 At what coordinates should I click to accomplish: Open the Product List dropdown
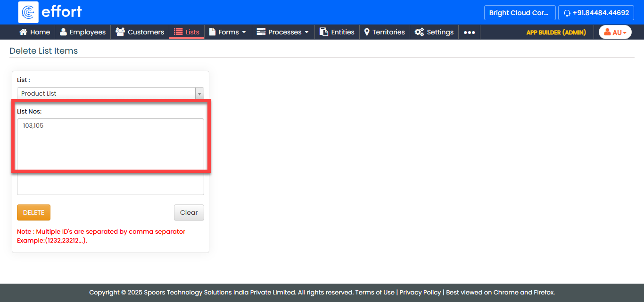point(110,93)
